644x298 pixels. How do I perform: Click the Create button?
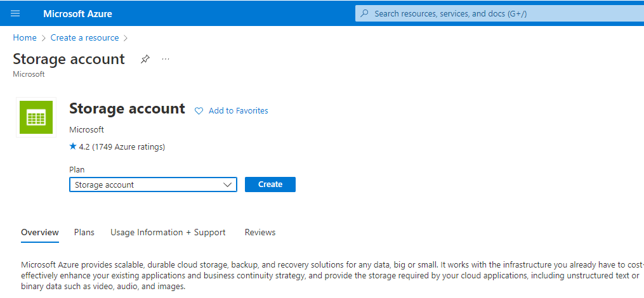270,185
